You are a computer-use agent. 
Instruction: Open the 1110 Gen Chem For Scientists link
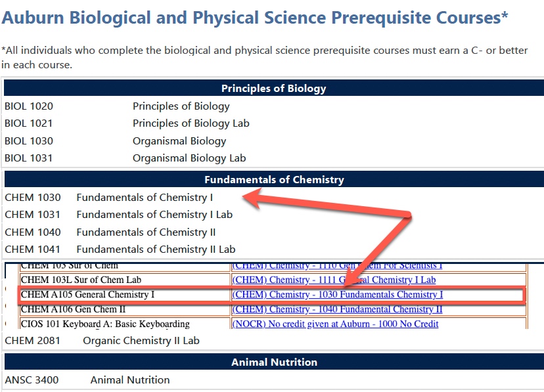click(337, 266)
